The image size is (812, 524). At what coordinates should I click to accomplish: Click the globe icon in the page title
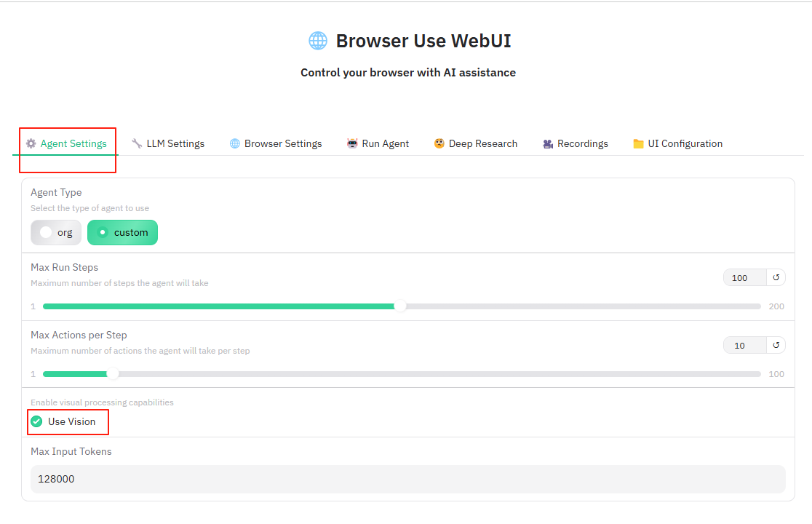click(x=318, y=40)
